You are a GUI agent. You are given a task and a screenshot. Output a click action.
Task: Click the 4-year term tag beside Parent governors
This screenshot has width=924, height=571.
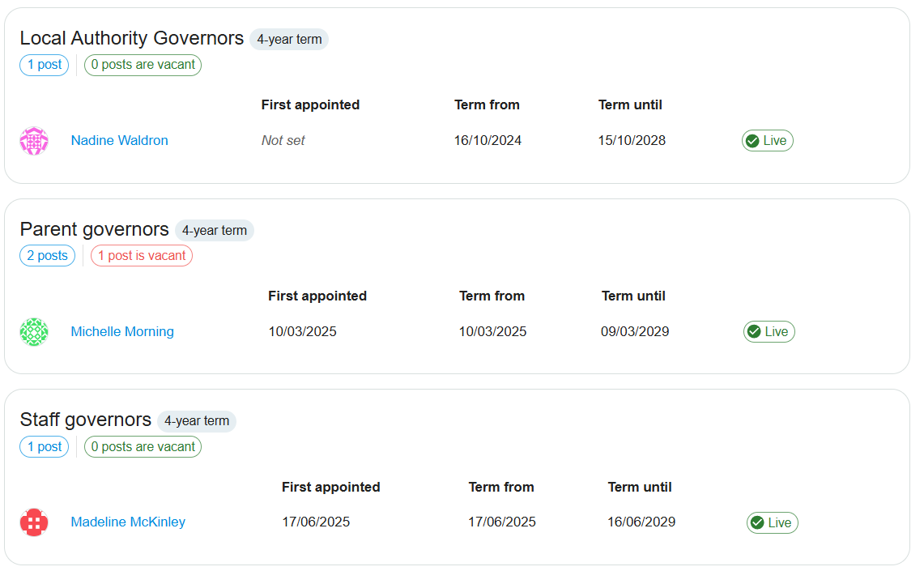215,231
